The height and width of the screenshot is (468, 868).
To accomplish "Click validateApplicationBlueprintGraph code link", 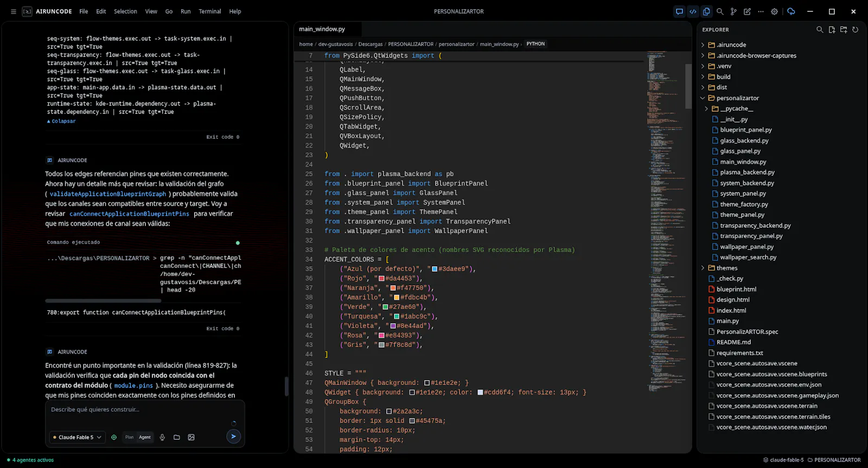I will tap(107, 194).
